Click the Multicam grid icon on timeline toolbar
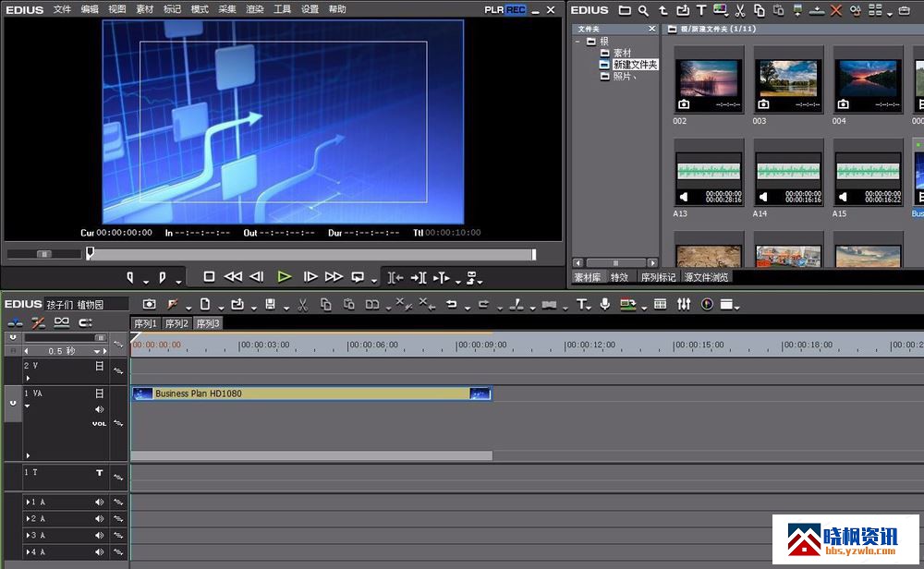 point(660,304)
